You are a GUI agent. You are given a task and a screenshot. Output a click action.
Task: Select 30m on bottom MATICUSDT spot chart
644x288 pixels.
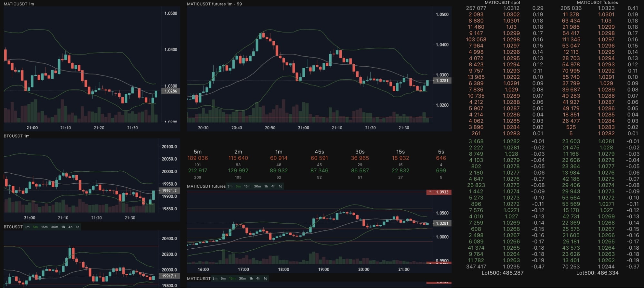point(242,279)
